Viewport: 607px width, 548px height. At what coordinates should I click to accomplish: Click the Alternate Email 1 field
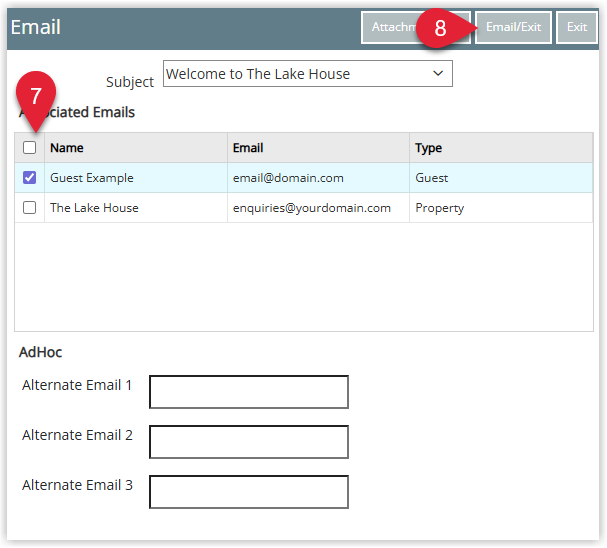249,392
